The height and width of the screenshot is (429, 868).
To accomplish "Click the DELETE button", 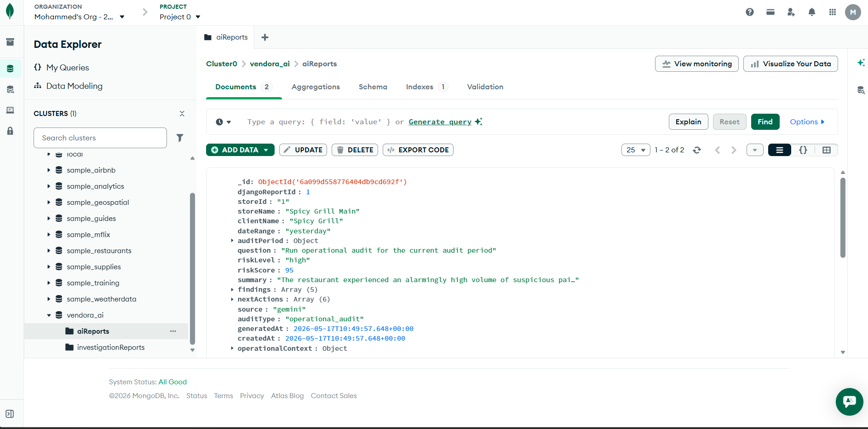I will 355,150.
